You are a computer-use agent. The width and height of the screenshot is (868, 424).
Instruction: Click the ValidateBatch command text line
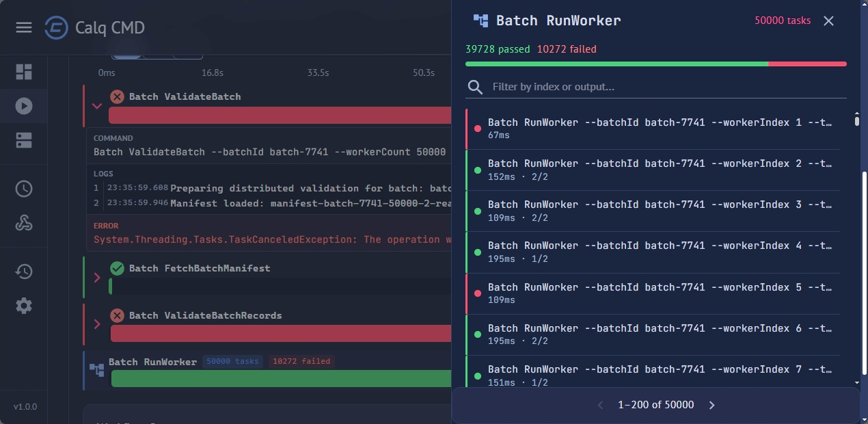[269, 152]
